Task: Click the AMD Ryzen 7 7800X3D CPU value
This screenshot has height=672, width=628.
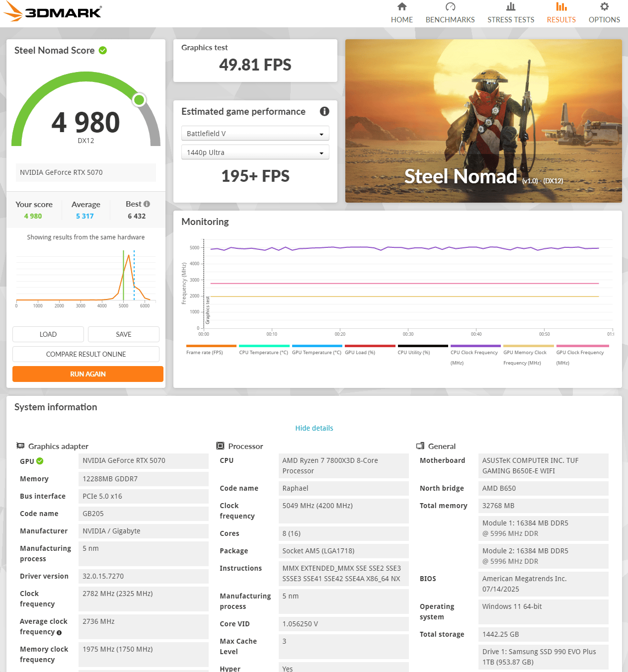Action: click(x=343, y=466)
